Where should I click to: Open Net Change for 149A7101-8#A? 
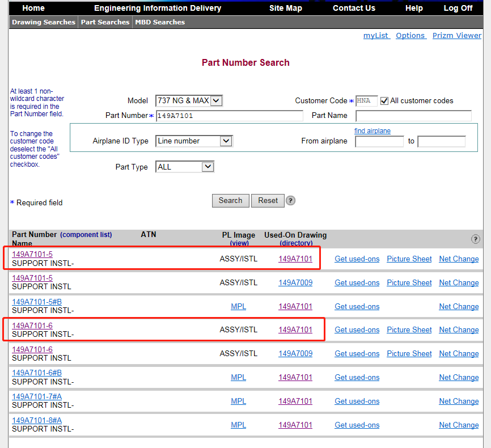[459, 425]
